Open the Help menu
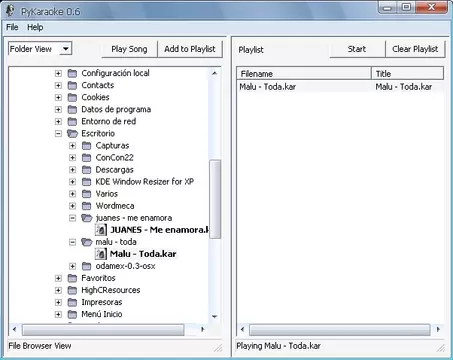 pyautogui.click(x=35, y=27)
